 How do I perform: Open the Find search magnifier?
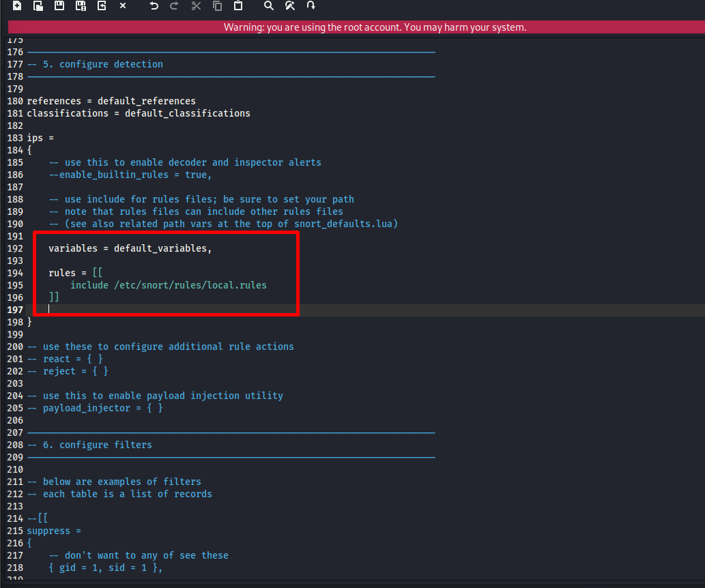pyautogui.click(x=269, y=6)
